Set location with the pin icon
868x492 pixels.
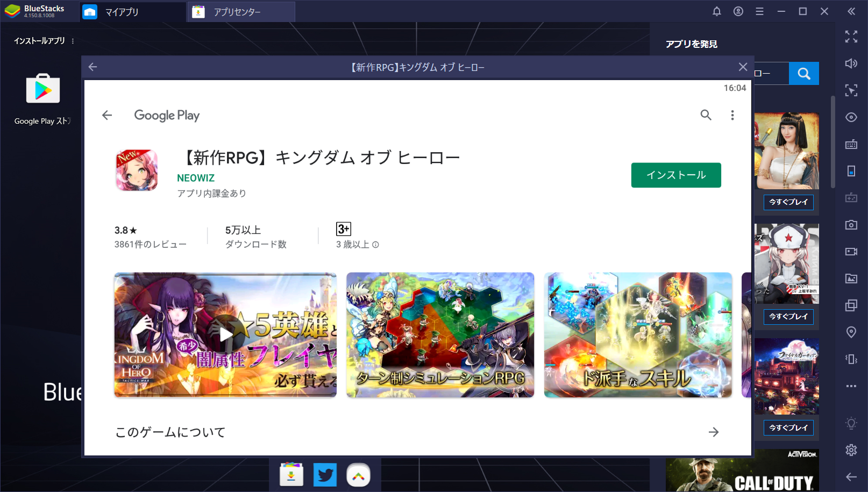[851, 332]
